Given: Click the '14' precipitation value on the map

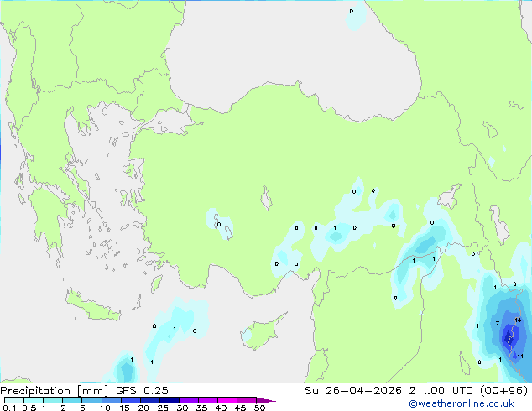Looking at the screenshot, I should click(x=518, y=320).
